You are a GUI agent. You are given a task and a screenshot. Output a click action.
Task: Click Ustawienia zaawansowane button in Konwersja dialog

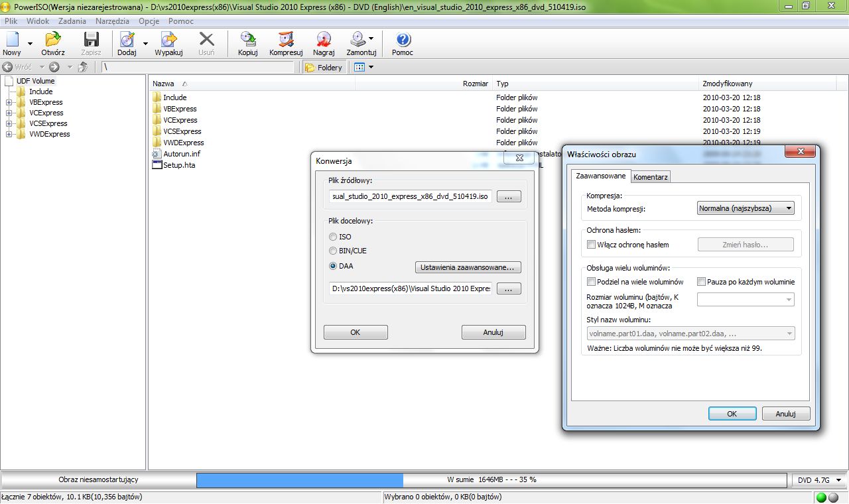[x=468, y=267]
